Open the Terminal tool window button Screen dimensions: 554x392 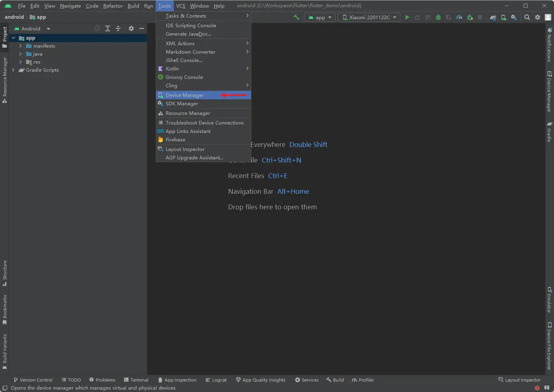pyautogui.click(x=136, y=380)
